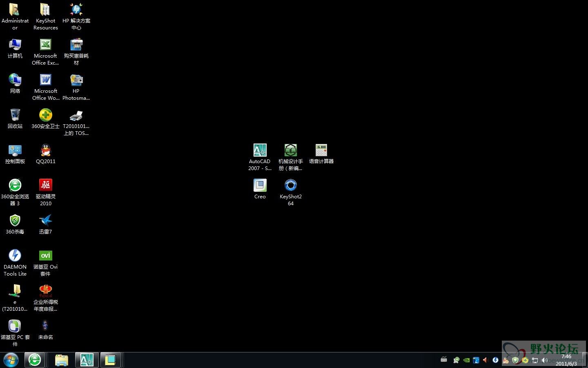Open network connection tray icon
Viewport: 588px width, 368px height.
[535, 360]
